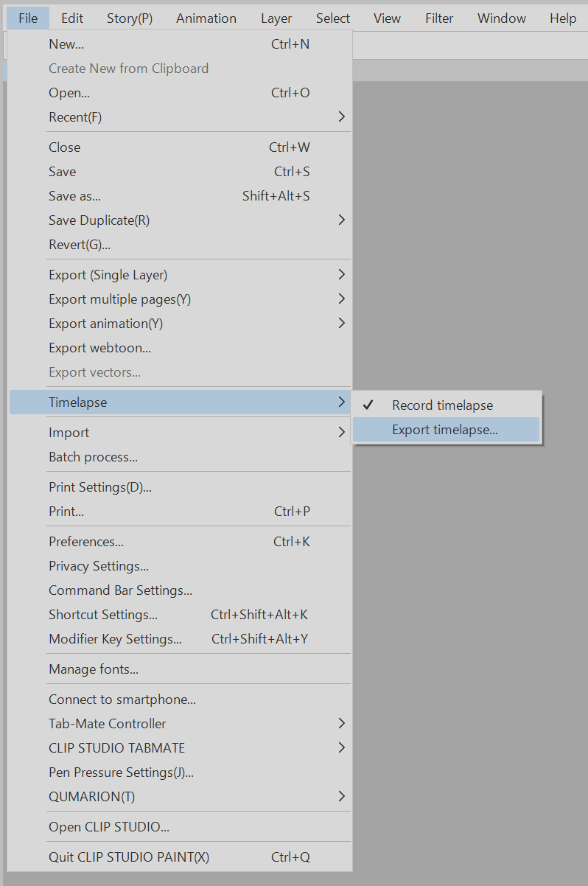588x886 pixels.
Task: Open the Layer menu in menu bar
Action: pyautogui.click(x=276, y=18)
